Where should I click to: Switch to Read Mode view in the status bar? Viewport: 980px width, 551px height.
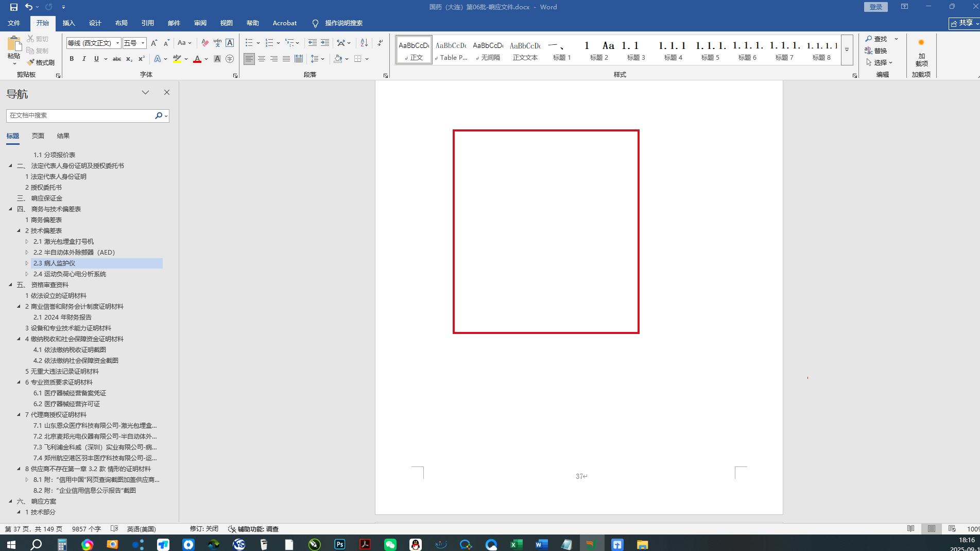pyautogui.click(x=911, y=529)
